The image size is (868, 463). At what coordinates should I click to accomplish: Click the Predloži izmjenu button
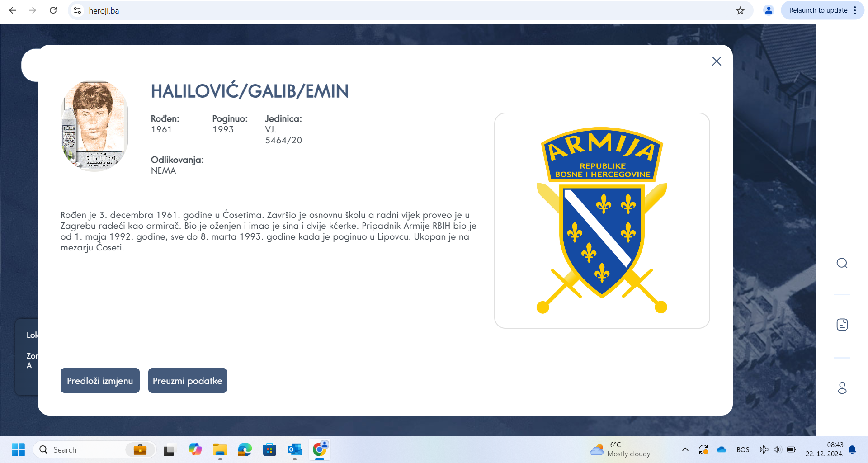(x=100, y=381)
